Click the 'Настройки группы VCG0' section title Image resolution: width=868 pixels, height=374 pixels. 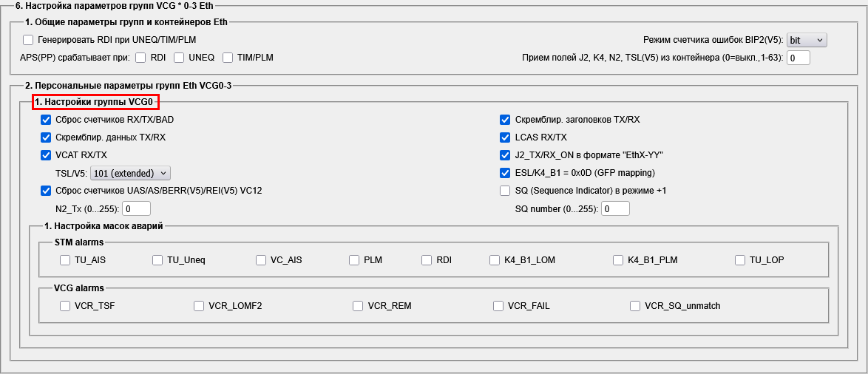coord(94,102)
